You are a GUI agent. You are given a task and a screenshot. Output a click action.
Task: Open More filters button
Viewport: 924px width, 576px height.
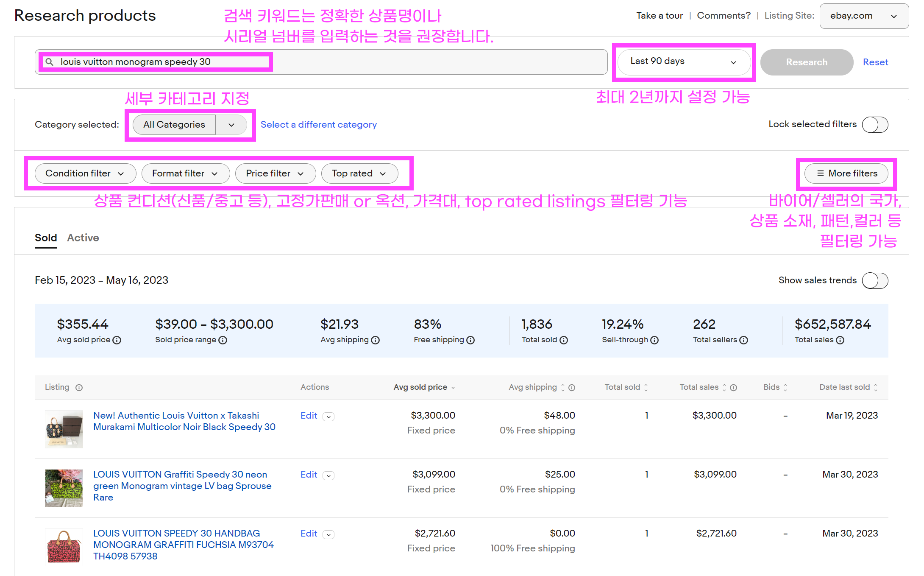[x=846, y=173]
